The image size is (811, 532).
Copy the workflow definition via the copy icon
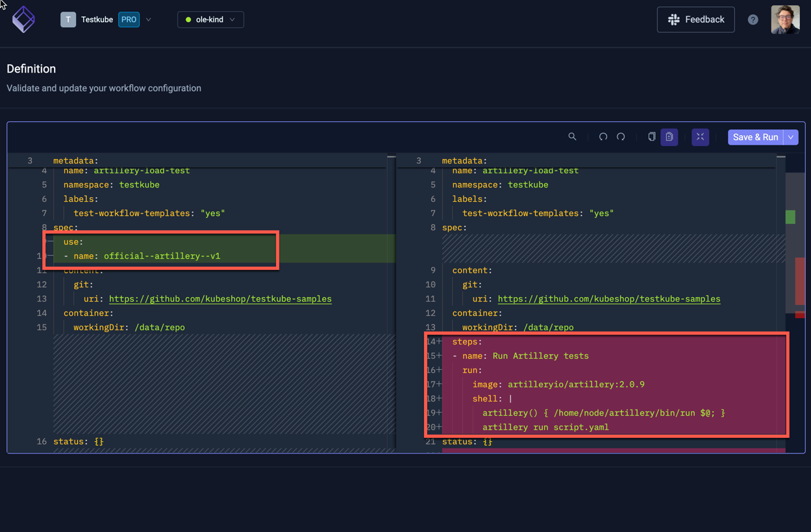[x=651, y=137]
